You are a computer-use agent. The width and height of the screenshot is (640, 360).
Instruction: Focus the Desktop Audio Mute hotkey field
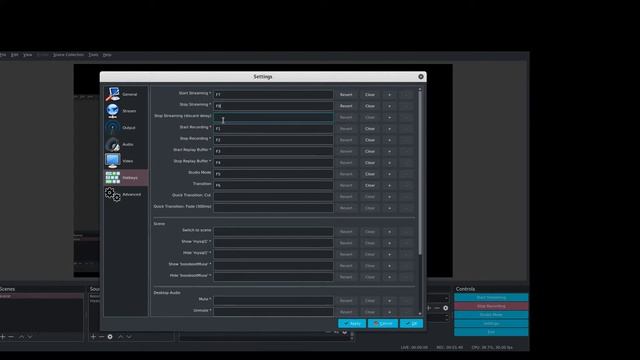point(273,301)
